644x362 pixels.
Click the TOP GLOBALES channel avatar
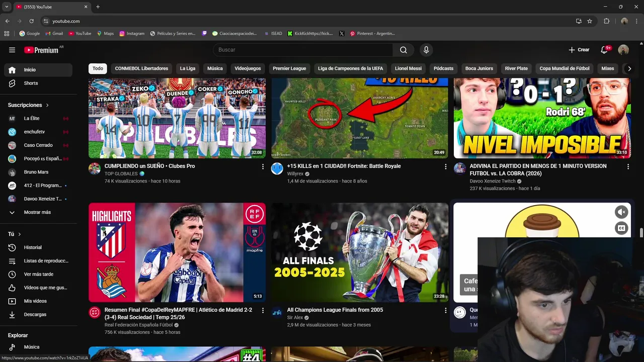[95, 168]
